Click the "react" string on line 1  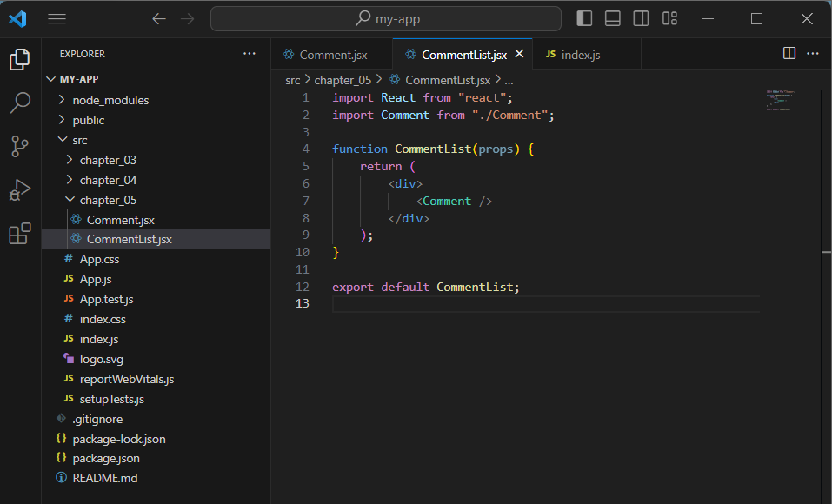point(482,97)
